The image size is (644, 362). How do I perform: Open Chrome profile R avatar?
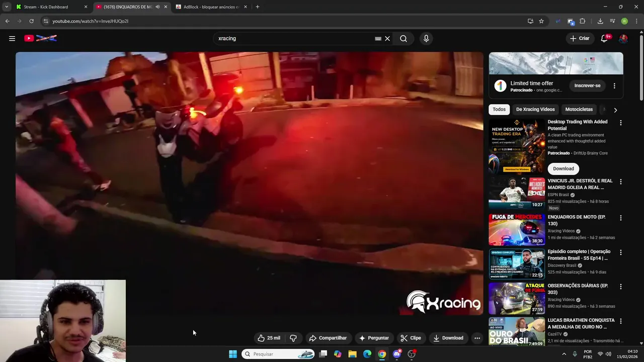(624, 21)
